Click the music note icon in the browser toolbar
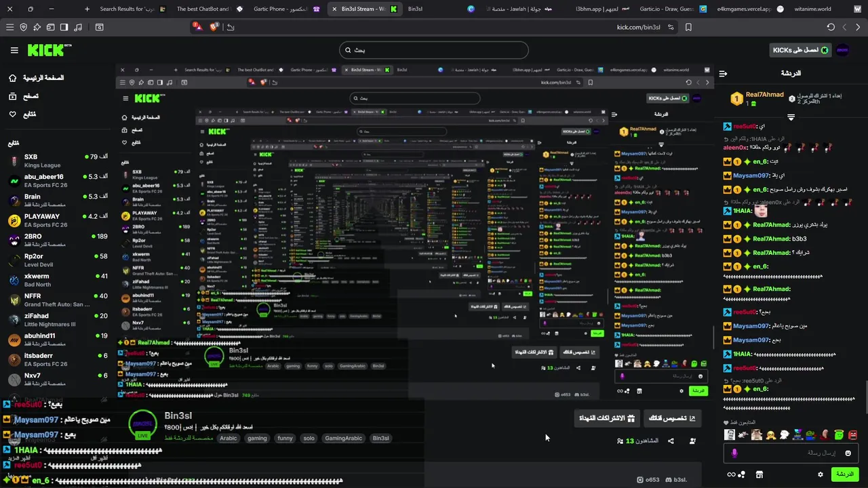 (78, 27)
